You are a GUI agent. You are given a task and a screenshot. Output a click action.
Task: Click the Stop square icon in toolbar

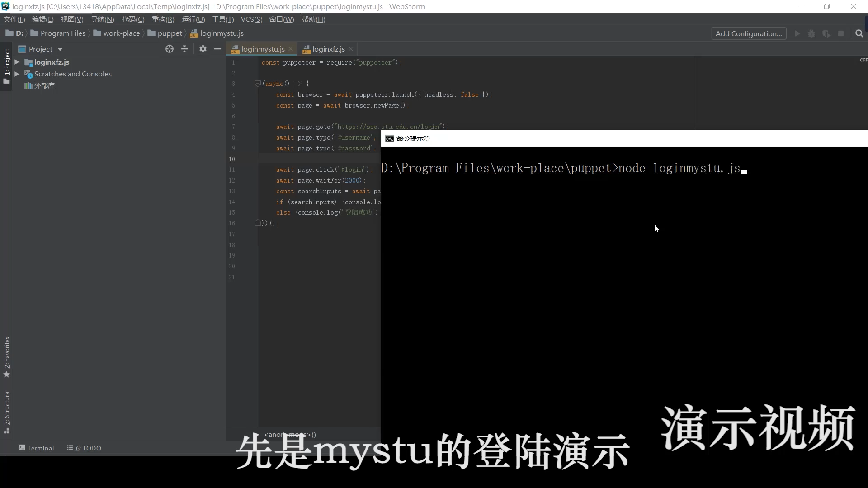[x=841, y=33]
